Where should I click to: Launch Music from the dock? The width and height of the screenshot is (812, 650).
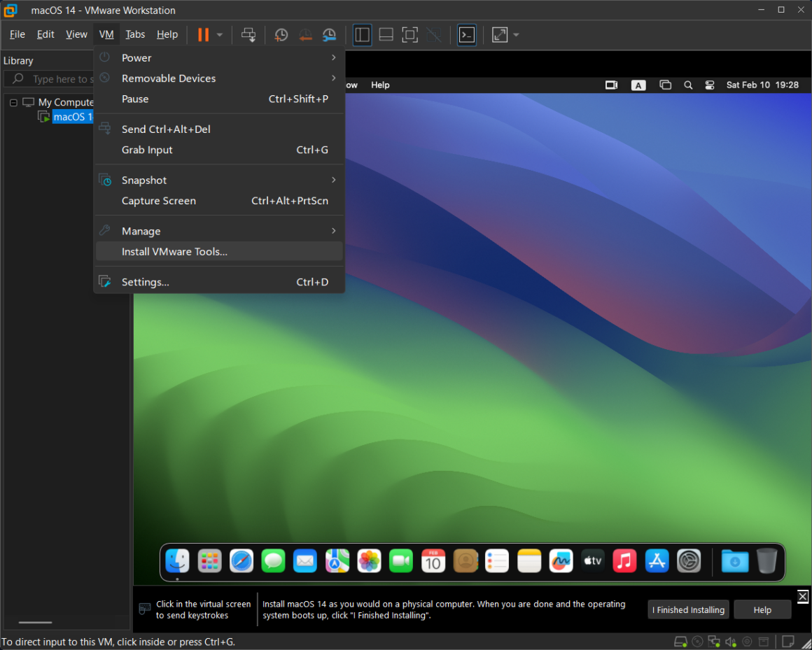tap(625, 561)
